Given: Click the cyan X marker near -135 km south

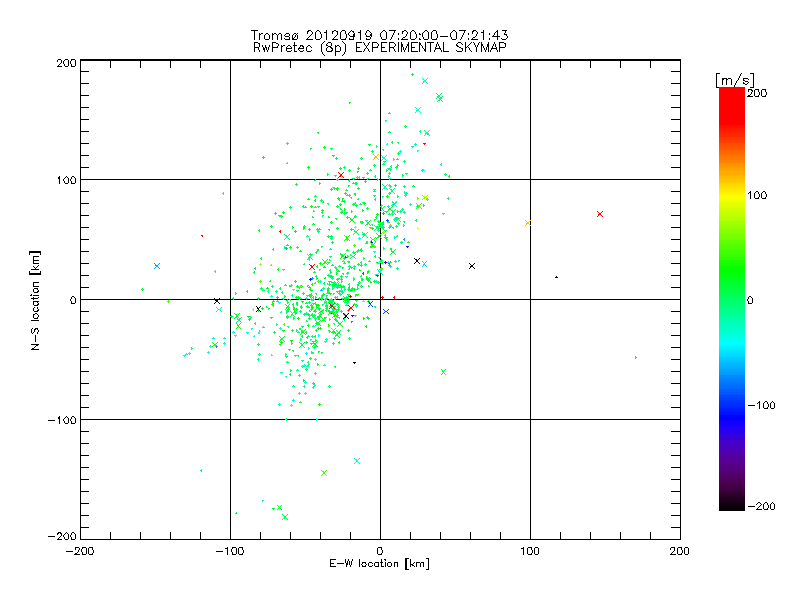Looking at the screenshot, I should point(357,461).
